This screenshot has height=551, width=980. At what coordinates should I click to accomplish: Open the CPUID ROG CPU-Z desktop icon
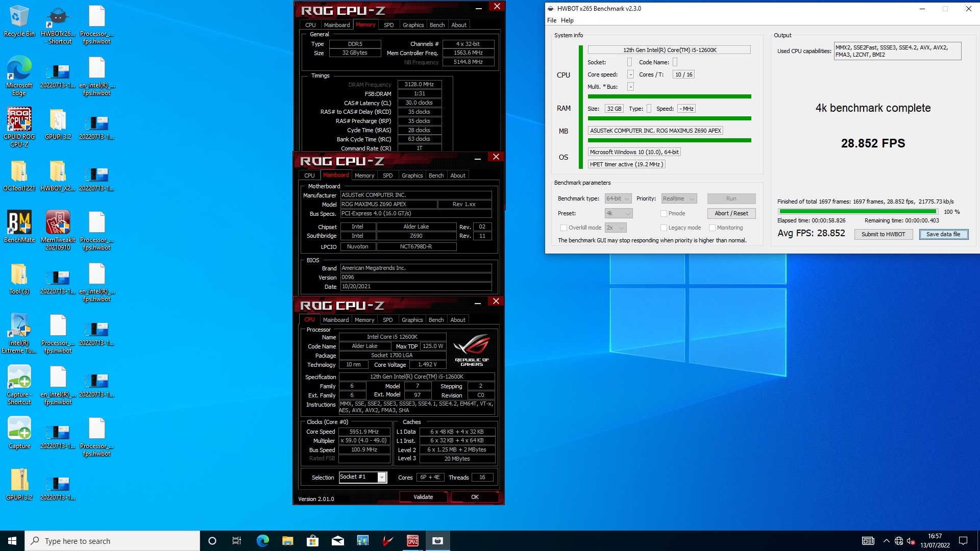click(19, 127)
